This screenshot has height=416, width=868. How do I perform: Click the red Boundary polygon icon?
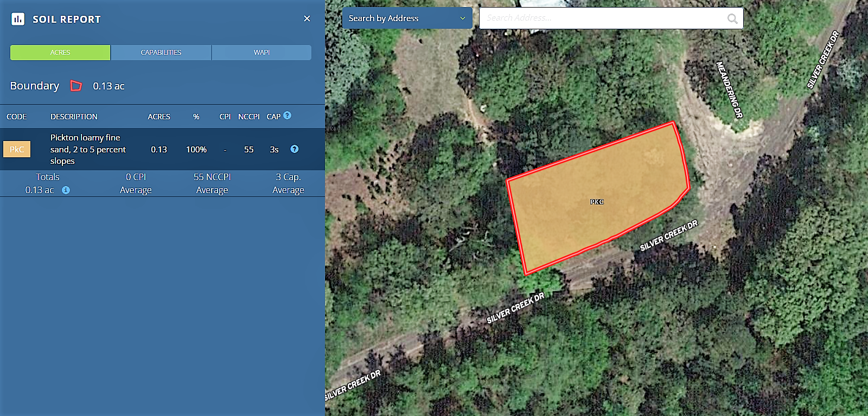click(76, 86)
